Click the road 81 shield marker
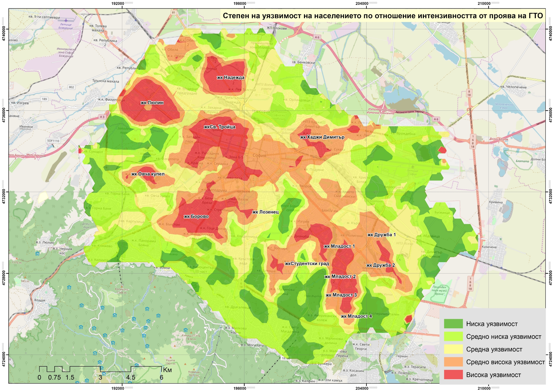The width and height of the screenshot is (557, 392). (173, 12)
